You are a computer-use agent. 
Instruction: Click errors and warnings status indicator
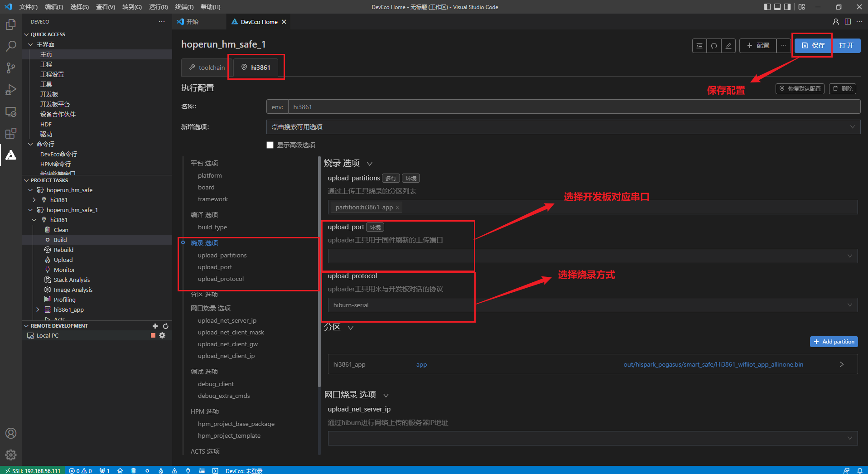click(80, 470)
